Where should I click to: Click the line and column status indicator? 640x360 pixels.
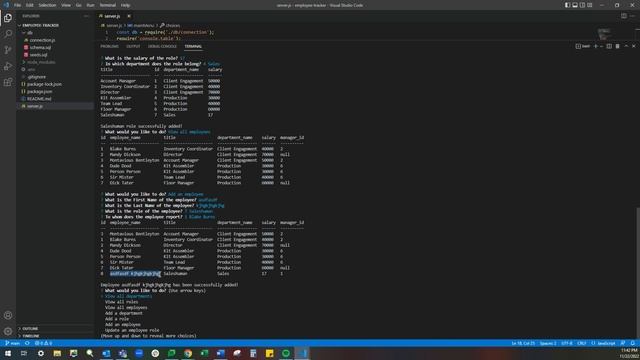(523, 343)
